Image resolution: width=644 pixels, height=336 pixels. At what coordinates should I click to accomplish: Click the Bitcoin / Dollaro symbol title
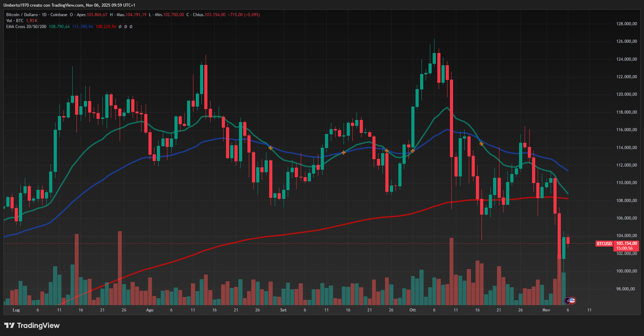tap(22, 15)
